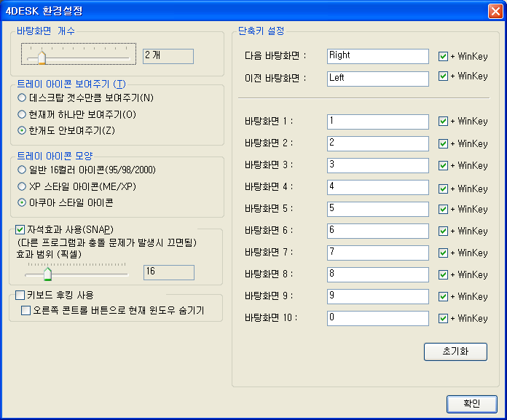Enable 키보드 후킹 사용 checkbox
The width and height of the screenshot is (507, 420).
20,295
